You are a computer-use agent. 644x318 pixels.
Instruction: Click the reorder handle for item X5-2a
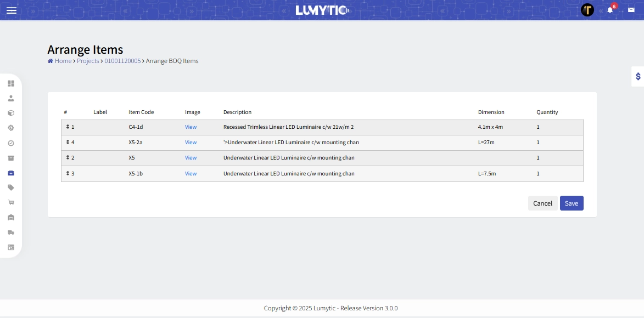68,142
